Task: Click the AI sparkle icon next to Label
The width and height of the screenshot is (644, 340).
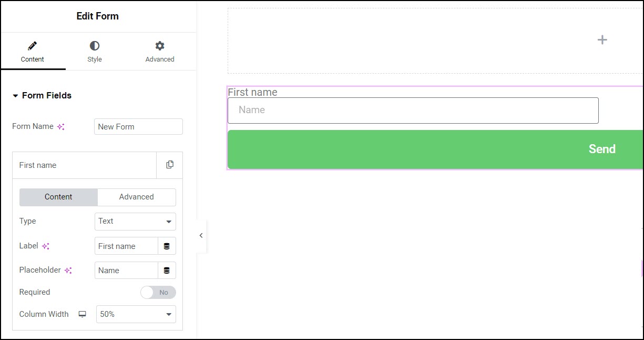Action: pos(46,246)
